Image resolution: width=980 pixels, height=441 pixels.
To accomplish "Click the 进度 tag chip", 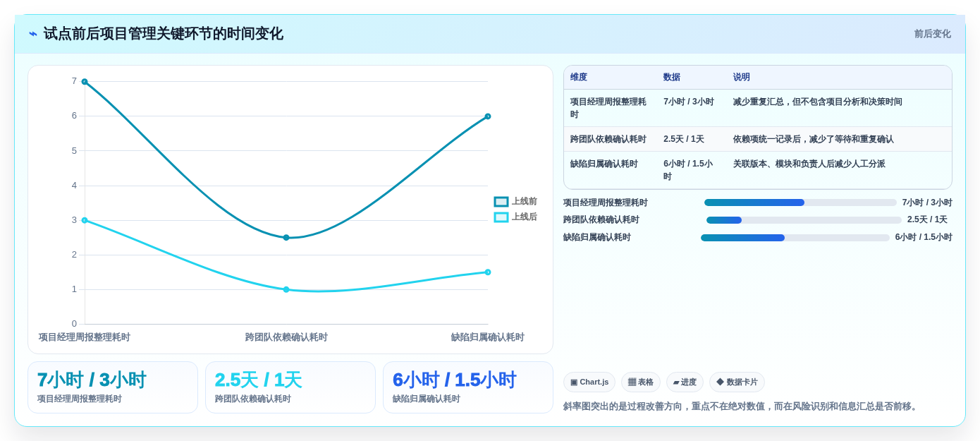I will point(685,382).
